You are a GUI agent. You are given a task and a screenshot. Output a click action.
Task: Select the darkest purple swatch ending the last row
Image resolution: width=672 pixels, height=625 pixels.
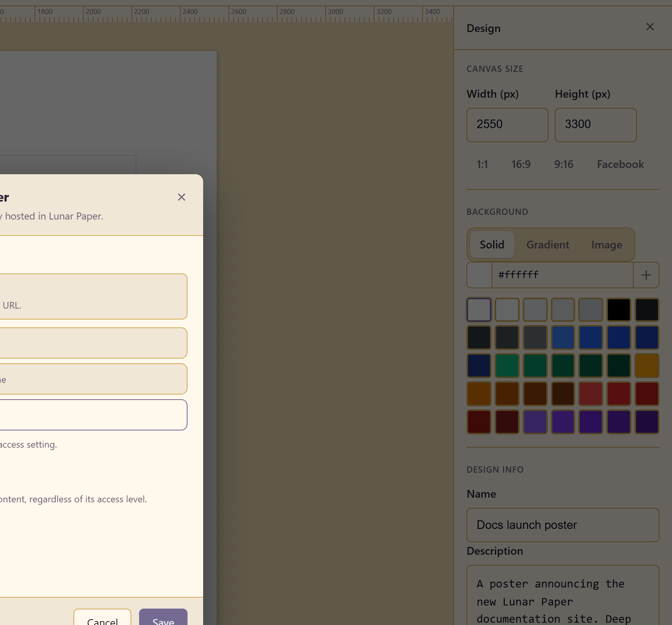(x=647, y=422)
